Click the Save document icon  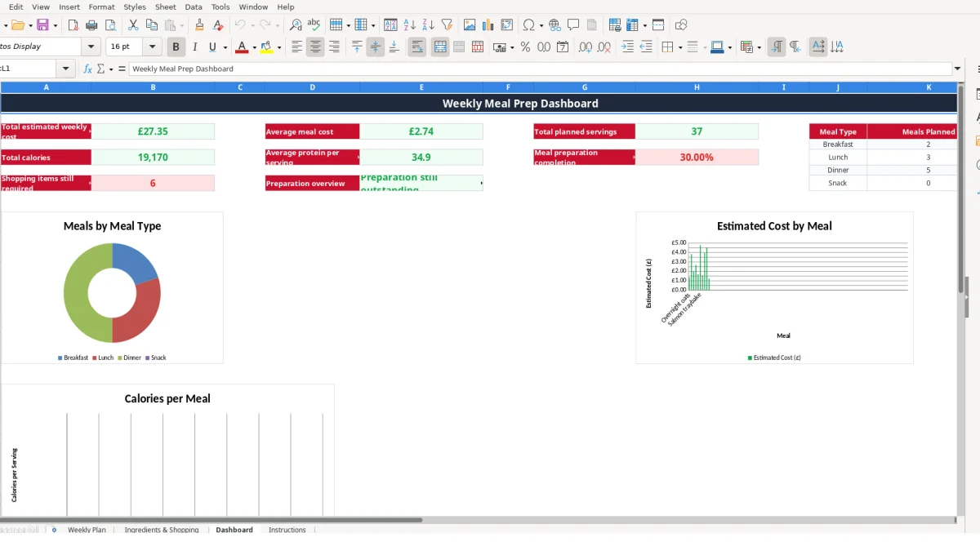pos(42,25)
